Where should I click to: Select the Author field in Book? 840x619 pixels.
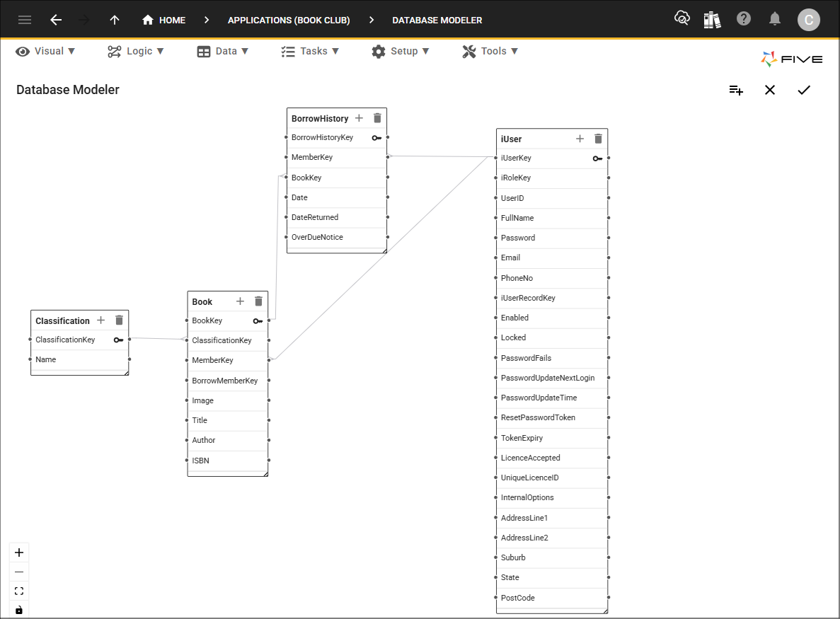pos(228,440)
